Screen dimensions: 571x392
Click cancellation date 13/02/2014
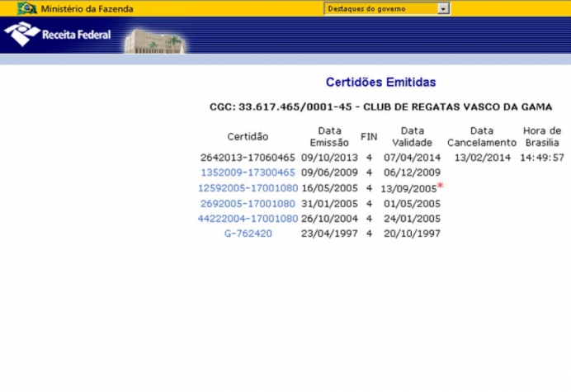[483, 158]
